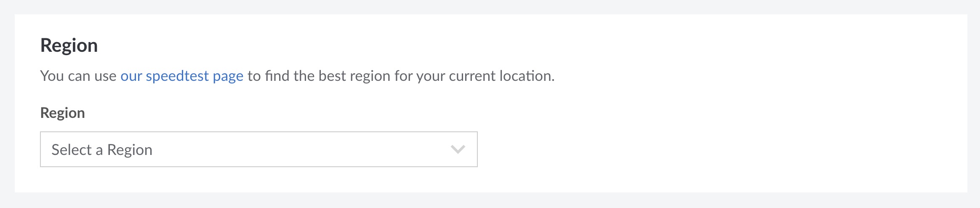Show region options via the chevron
The width and height of the screenshot is (980, 208).
coord(458,149)
